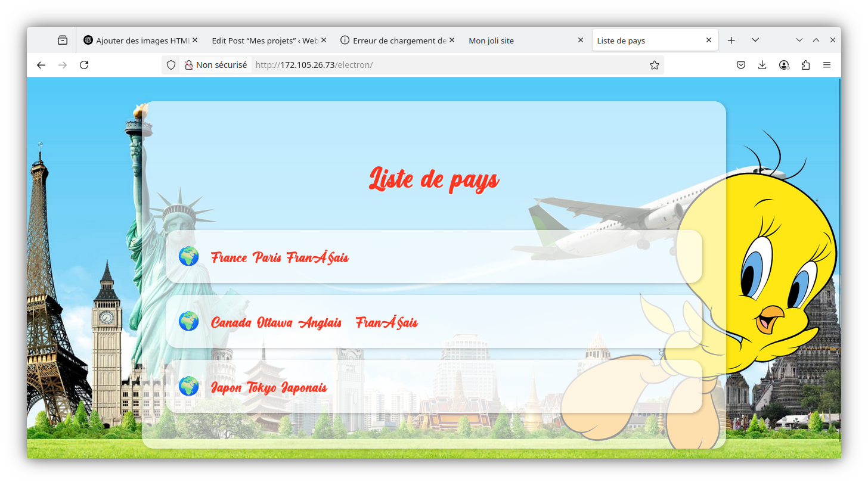Open the Firefox hamburger application menu
Image resolution: width=868 pixels, height=485 pixels.
click(x=827, y=65)
